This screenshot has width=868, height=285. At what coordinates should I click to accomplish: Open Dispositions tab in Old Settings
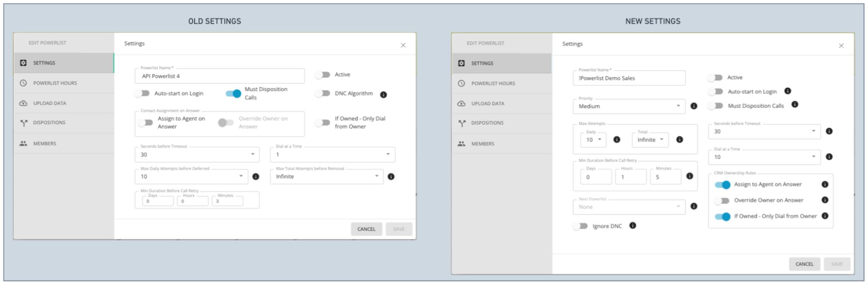point(64,123)
